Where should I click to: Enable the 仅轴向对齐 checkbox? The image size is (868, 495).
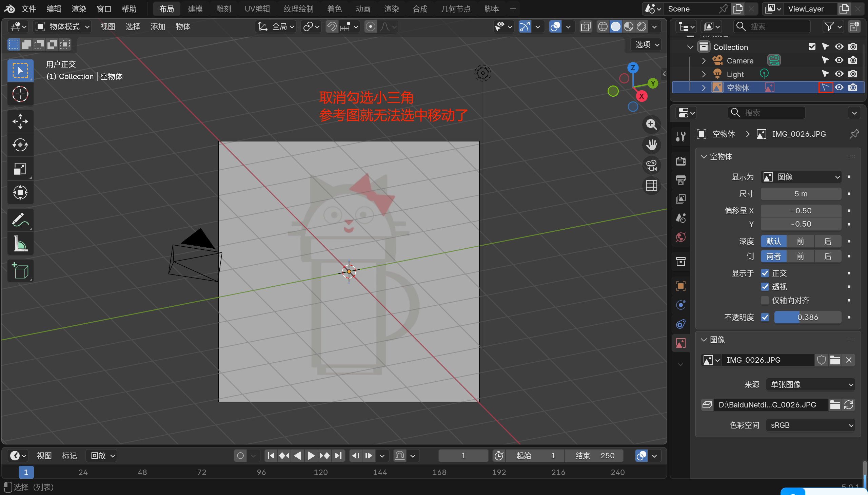[765, 300]
